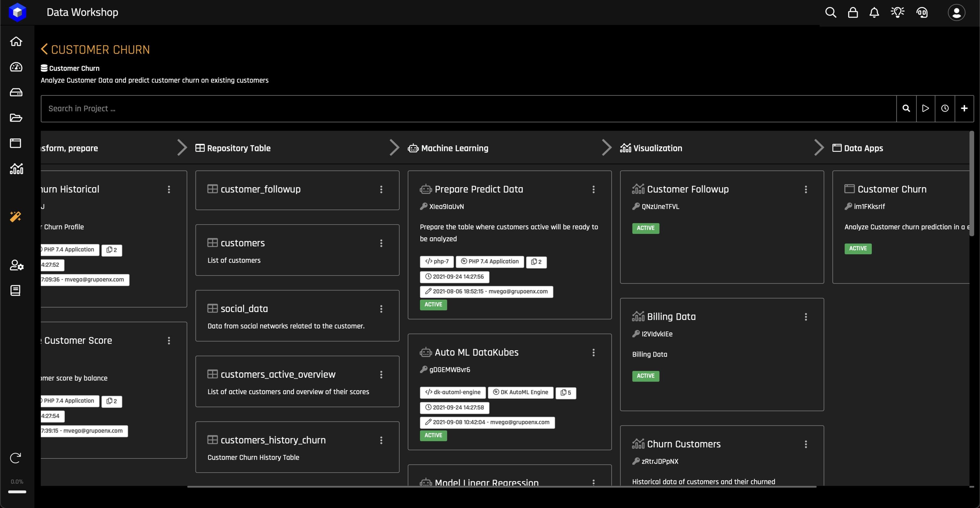The image size is (980, 508).
Task: Click the history/clock icon in toolbar
Action: (944, 108)
